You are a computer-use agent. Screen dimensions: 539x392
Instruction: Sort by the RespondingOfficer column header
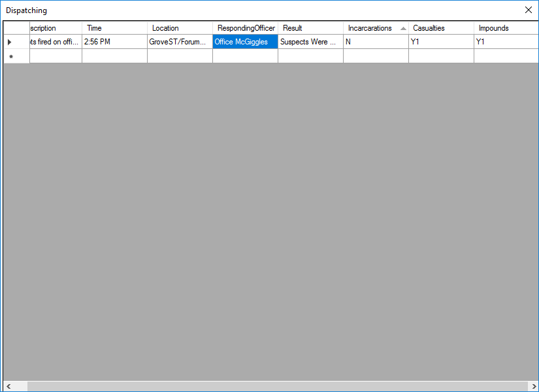pyautogui.click(x=245, y=28)
